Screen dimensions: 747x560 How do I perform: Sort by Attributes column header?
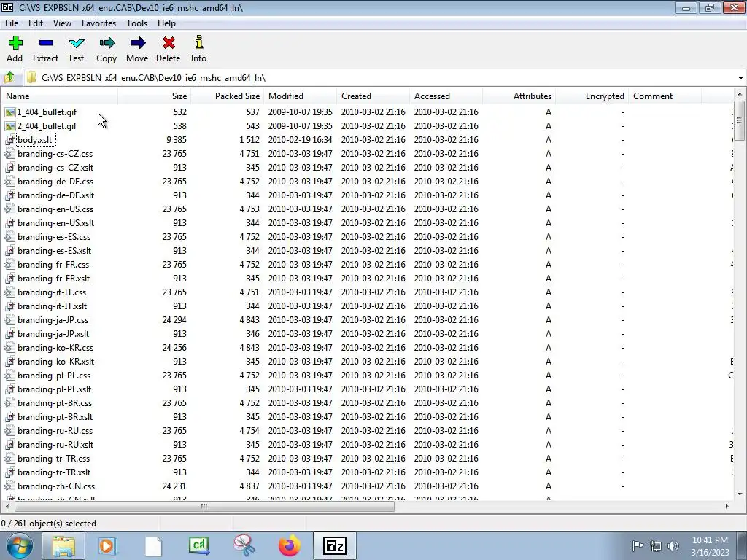tap(519, 96)
